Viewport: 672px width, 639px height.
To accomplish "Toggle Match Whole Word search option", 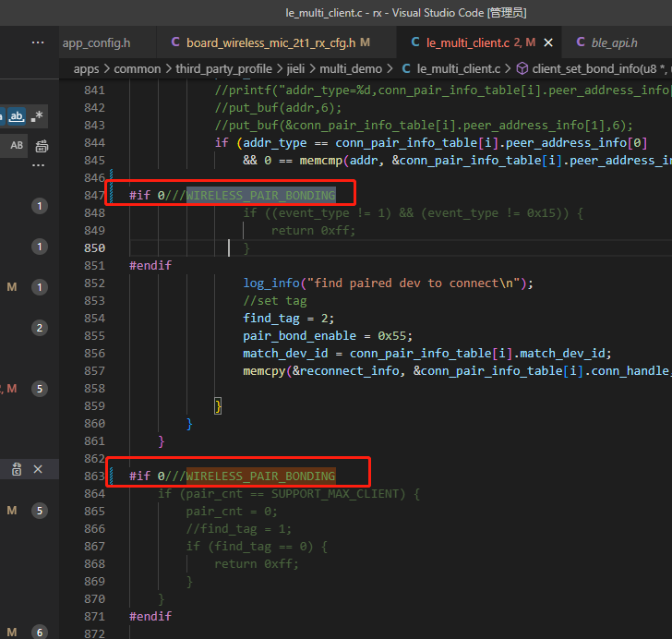I will point(17,116).
